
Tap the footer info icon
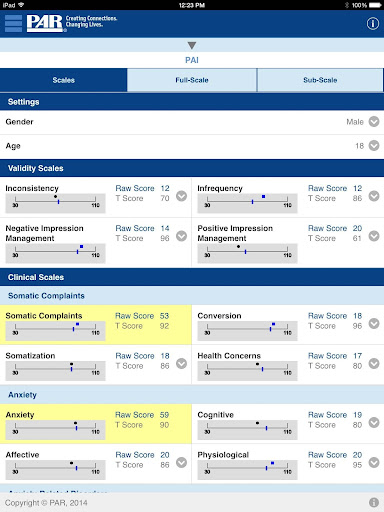coord(374,502)
